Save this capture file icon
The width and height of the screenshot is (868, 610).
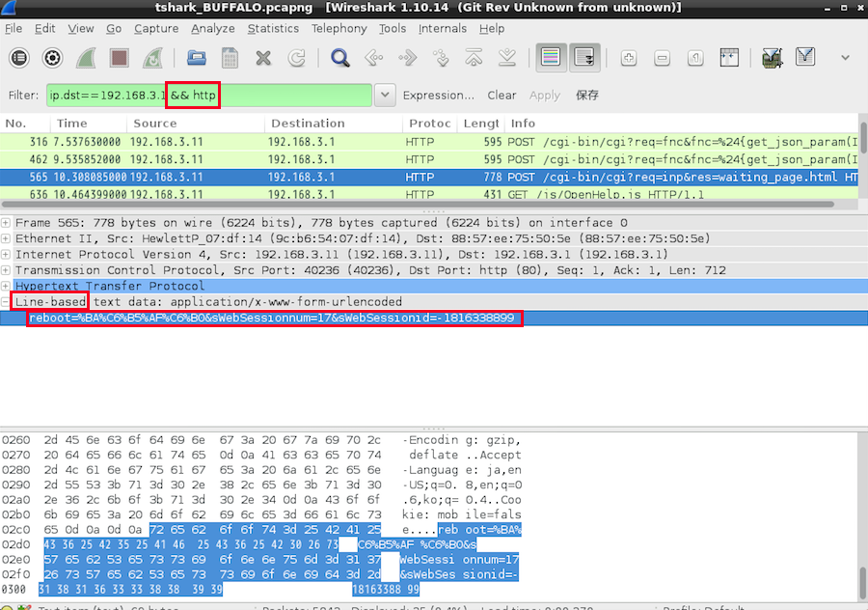coord(230,58)
